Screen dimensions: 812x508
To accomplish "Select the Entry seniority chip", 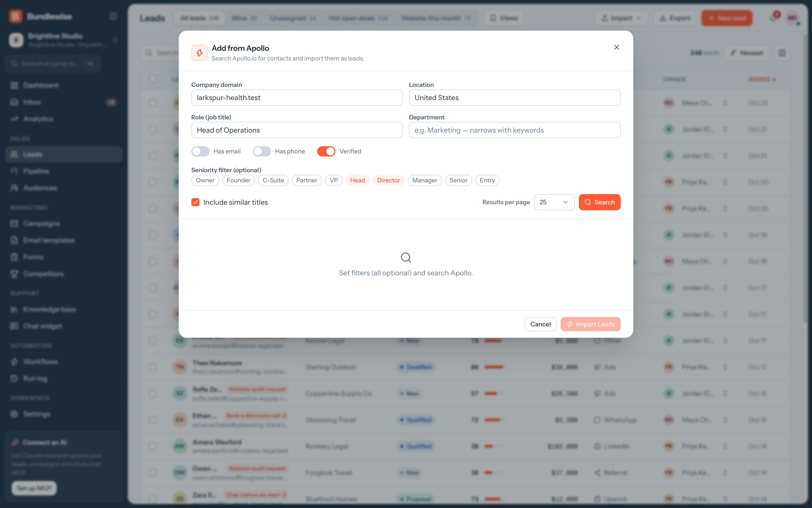I will (487, 180).
